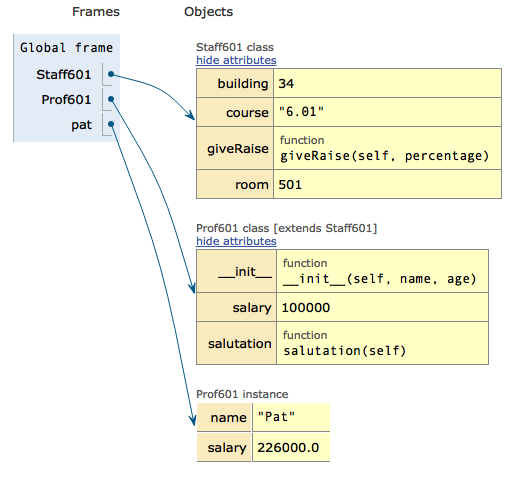Hide attributes of the Staff601 class
Screen dimensions: 515x482
pos(236,60)
